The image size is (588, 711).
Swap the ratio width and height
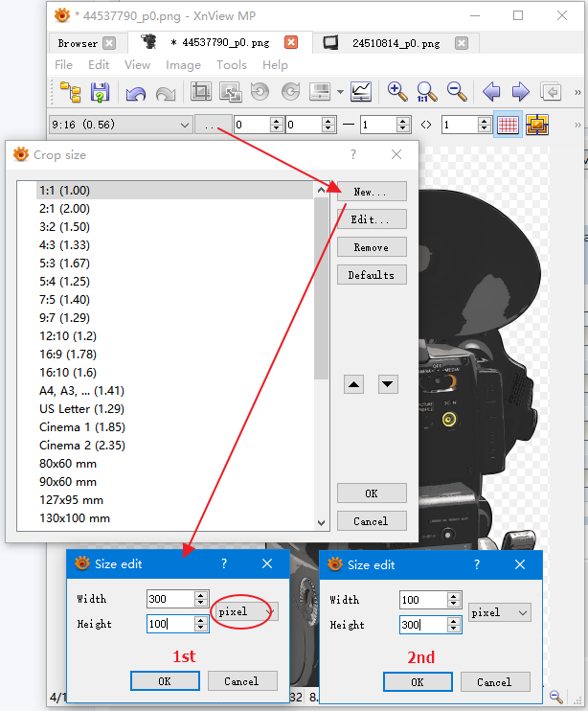426,125
